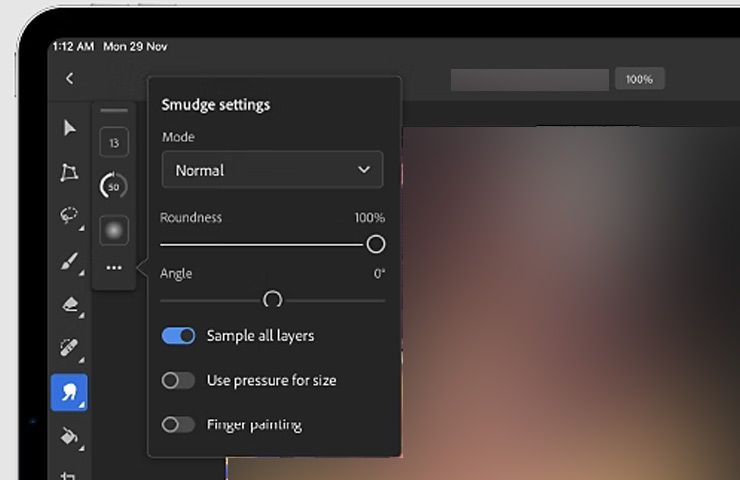Select the Spot Healing tool
The height and width of the screenshot is (480, 740).
pyautogui.click(x=69, y=348)
